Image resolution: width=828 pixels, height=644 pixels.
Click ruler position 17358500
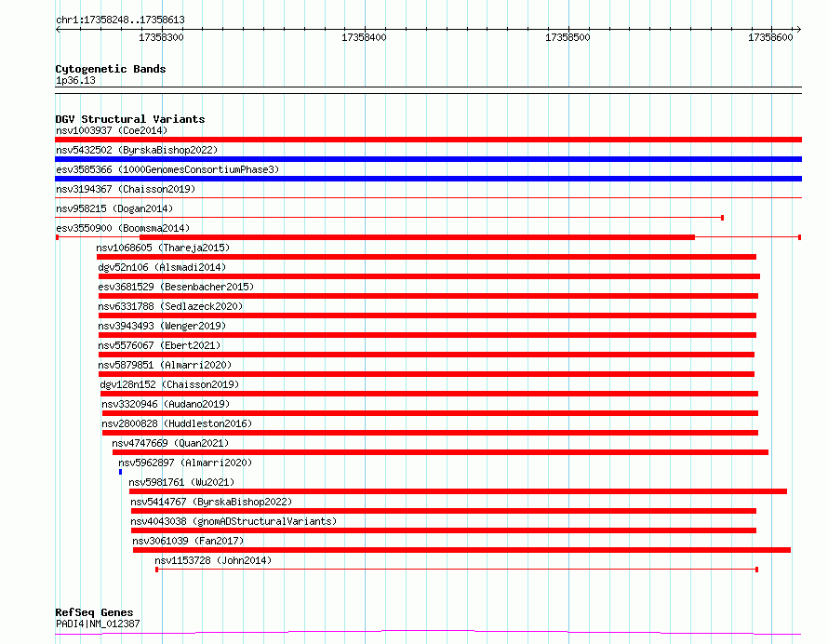pyautogui.click(x=568, y=37)
